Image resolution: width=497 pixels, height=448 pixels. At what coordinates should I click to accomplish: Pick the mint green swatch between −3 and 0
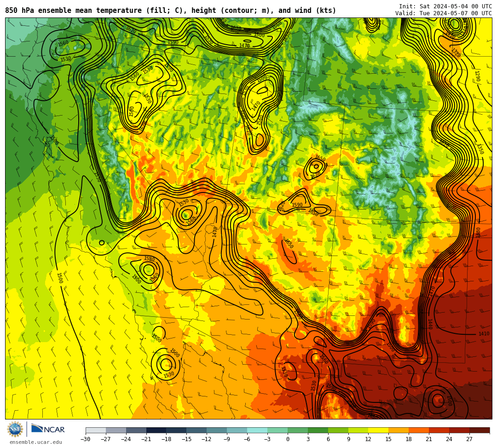point(277,430)
